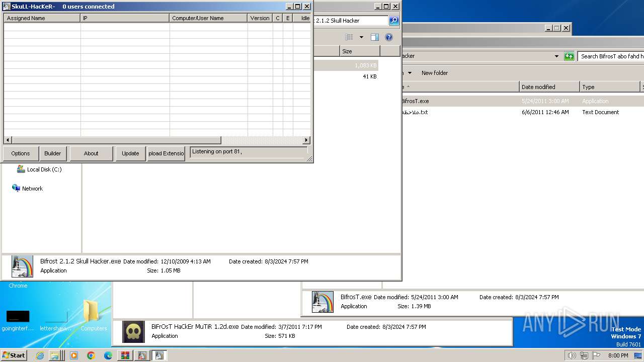This screenshot has width=644, height=362.
Task: Click the Idle column header
Action: (x=302, y=18)
